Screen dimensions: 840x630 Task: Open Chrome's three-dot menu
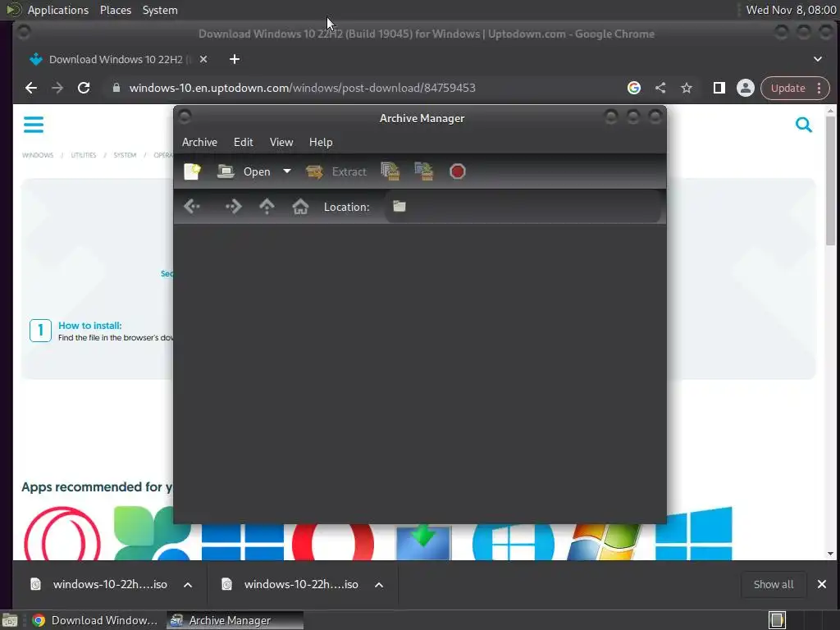click(x=819, y=88)
